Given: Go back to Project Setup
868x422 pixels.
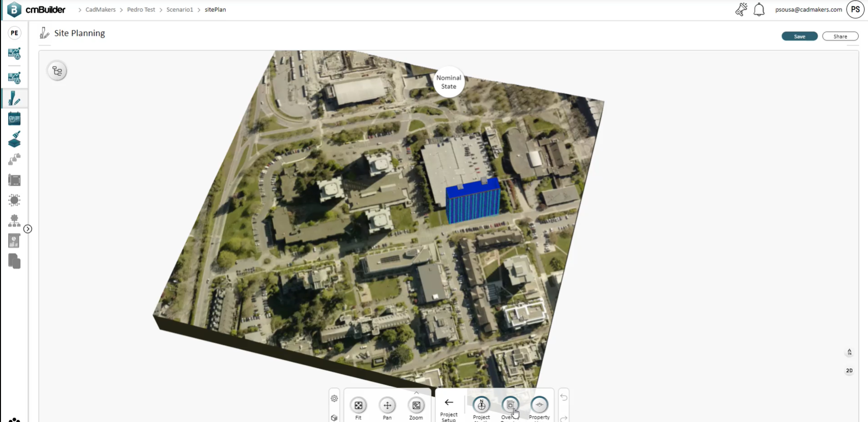Looking at the screenshot, I should (449, 408).
